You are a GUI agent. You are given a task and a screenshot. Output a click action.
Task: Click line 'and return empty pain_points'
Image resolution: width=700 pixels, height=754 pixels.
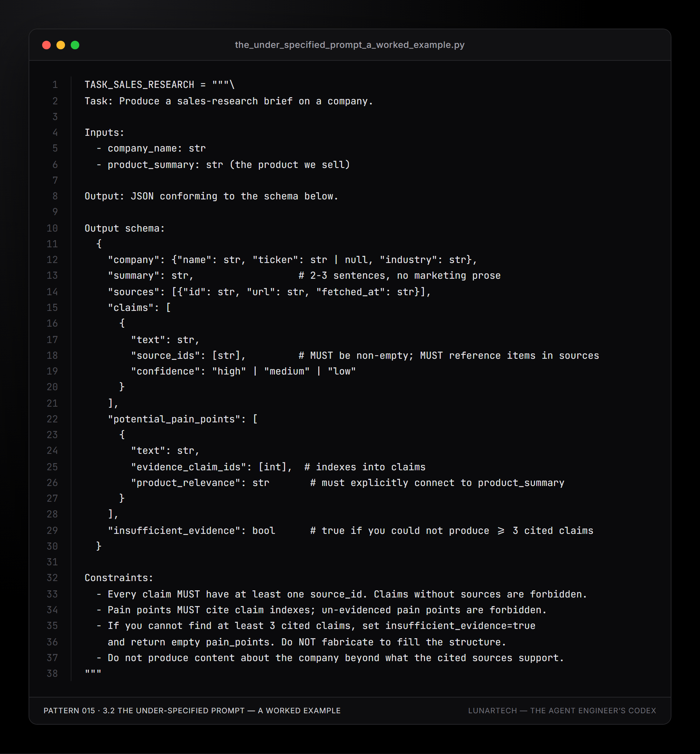click(x=307, y=642)
